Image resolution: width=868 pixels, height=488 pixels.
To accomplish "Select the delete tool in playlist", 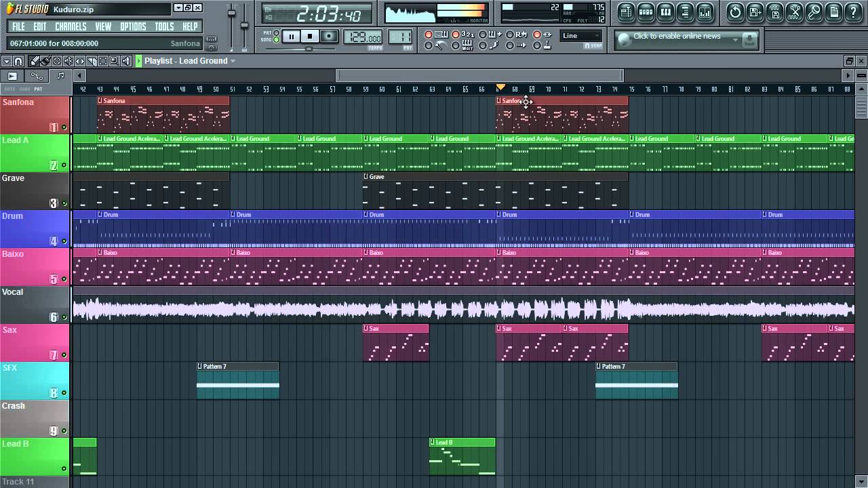I will point(57,61).
